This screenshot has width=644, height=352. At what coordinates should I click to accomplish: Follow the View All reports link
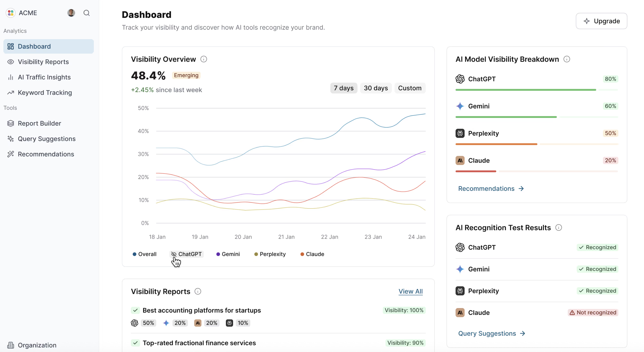pos(410,291)
